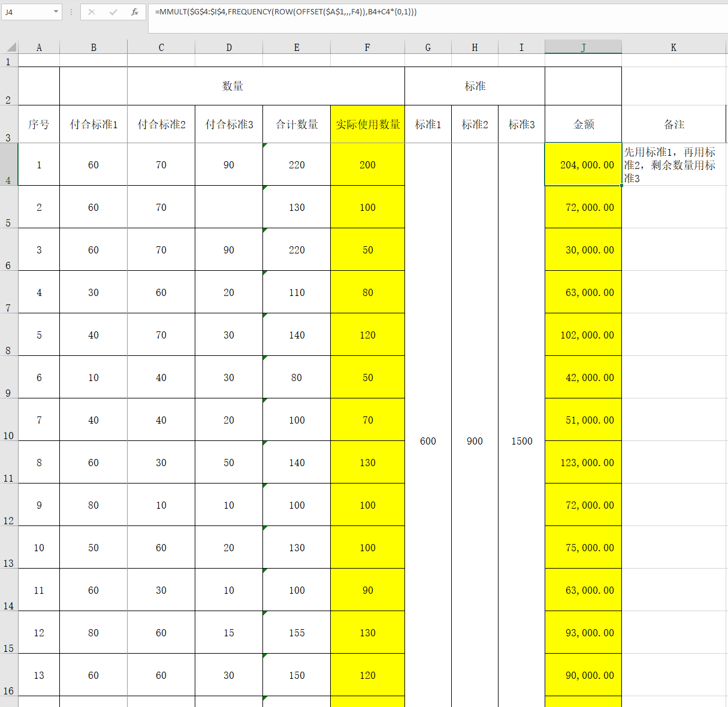Click serial number cell 13

(x=39, y=675)
